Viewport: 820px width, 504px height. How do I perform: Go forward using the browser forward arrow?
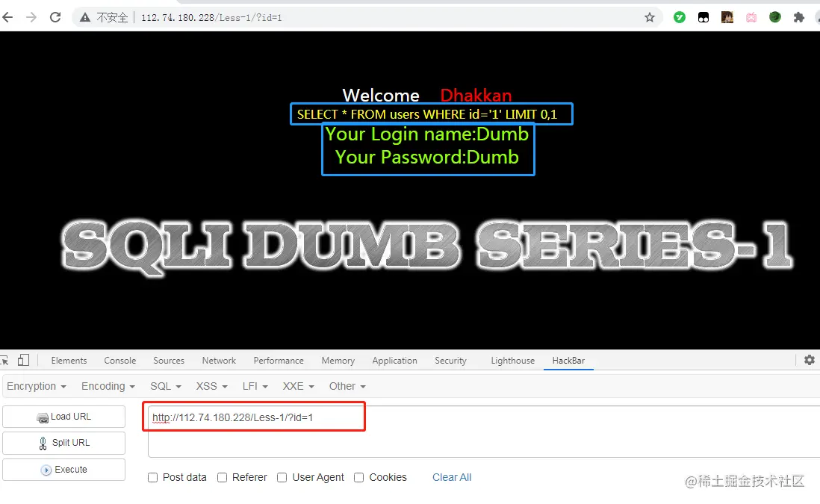point(31,17)
